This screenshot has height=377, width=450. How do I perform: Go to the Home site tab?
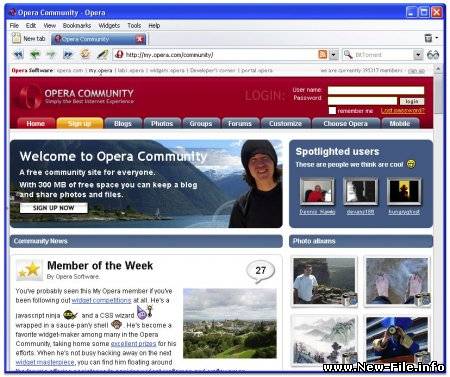(x=36, y=123)
